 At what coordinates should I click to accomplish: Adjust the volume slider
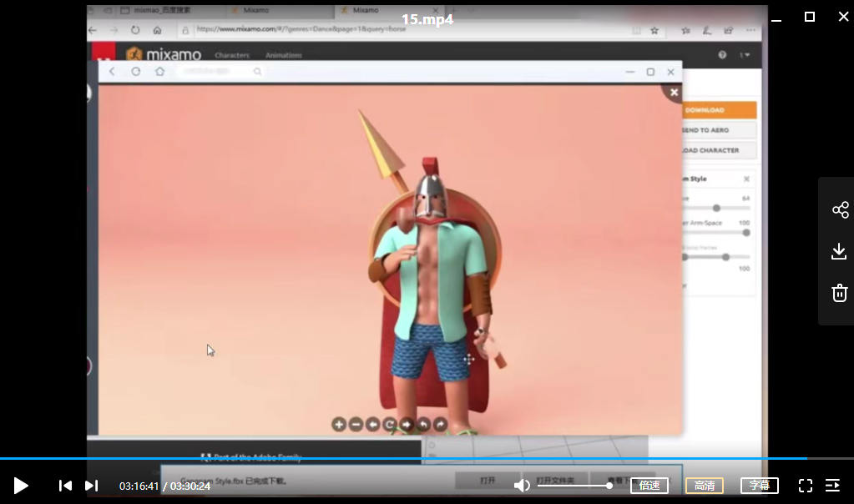[x=574, y=486]
